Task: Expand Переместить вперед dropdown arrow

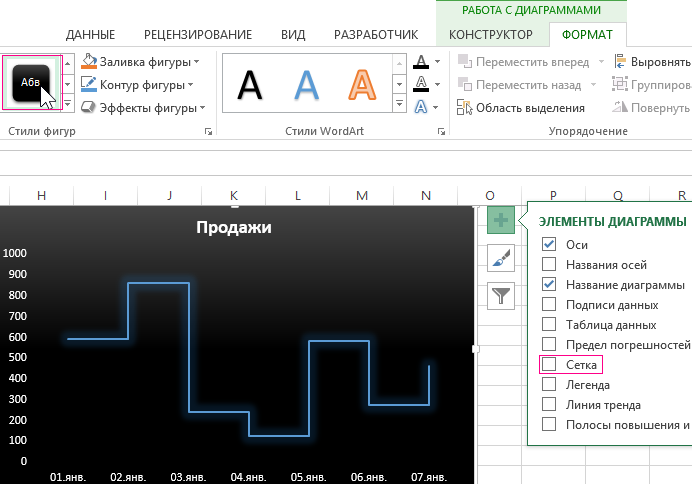Action: point(601,62)
